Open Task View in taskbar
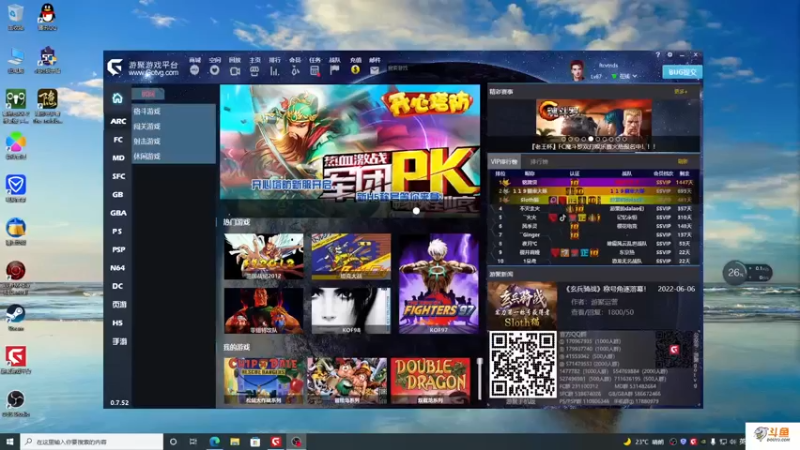The width and height of the screenshot is (800, 450). 193,441
